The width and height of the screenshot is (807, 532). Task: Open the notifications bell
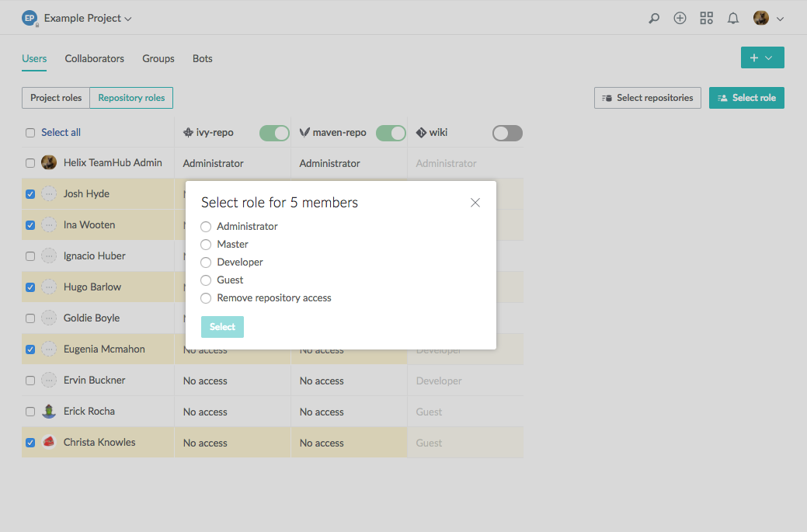(x=732, y=19)
